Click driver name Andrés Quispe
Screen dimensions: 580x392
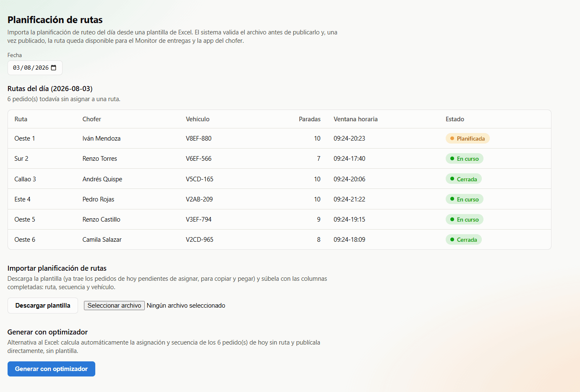pos(102,179)
